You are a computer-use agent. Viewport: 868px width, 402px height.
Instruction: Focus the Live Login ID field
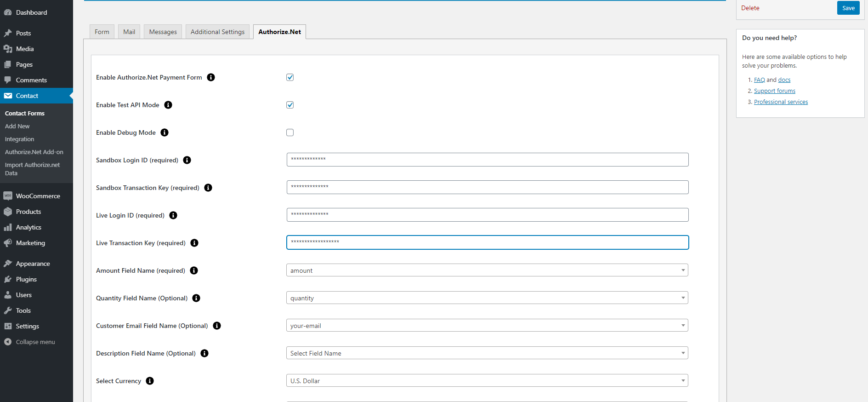[488, 215]
